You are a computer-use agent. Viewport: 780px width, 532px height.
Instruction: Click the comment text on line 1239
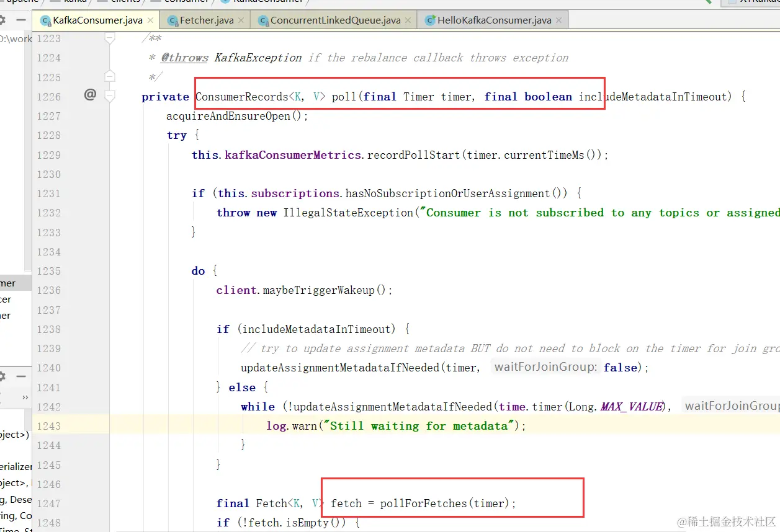tap(510, 348)
